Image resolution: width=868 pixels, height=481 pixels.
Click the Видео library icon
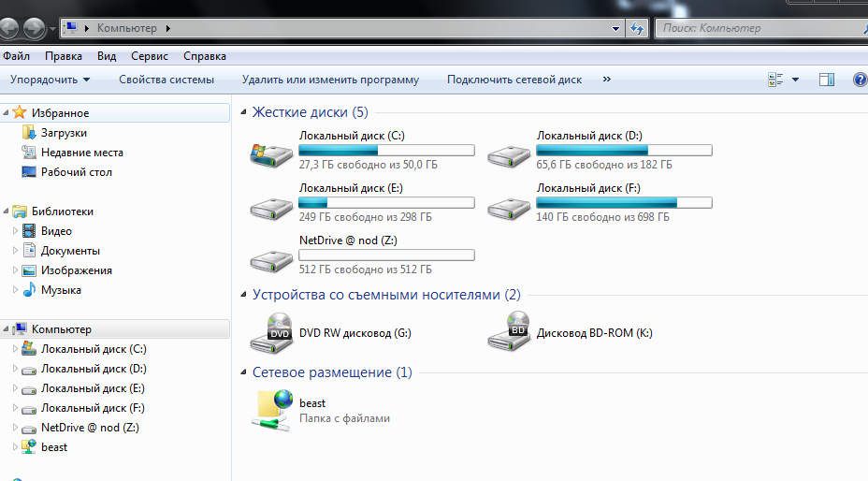[x=29, y=231]
